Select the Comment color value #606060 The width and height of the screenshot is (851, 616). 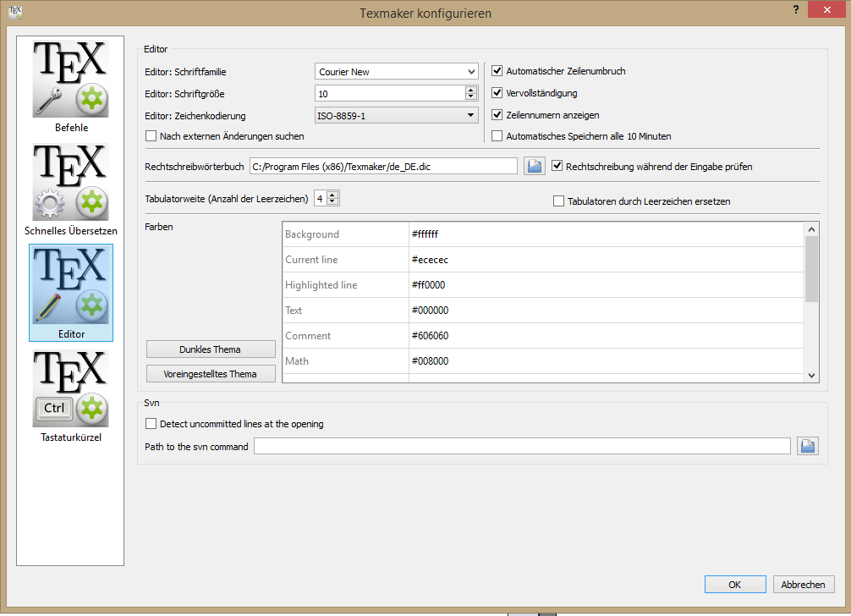pos(606,335)
